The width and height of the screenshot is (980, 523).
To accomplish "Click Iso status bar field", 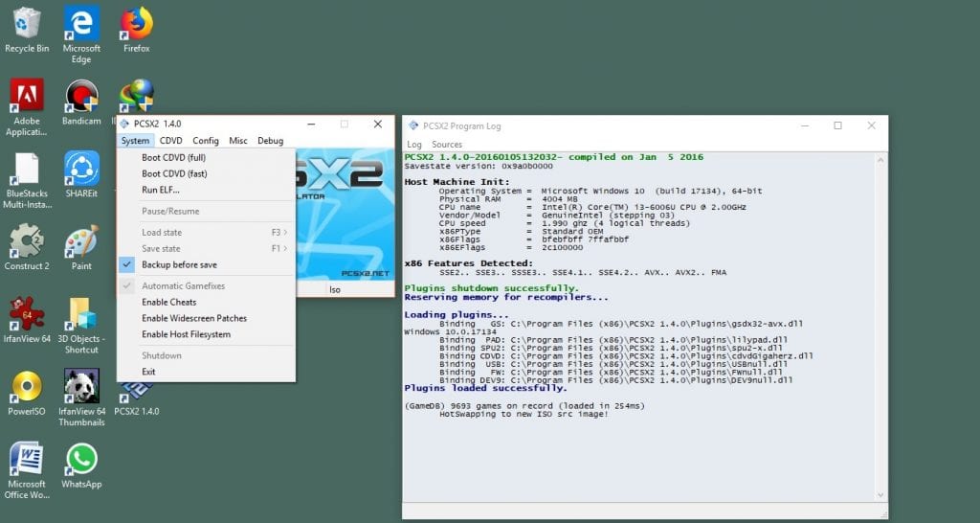I will click(x=360, y=289).
